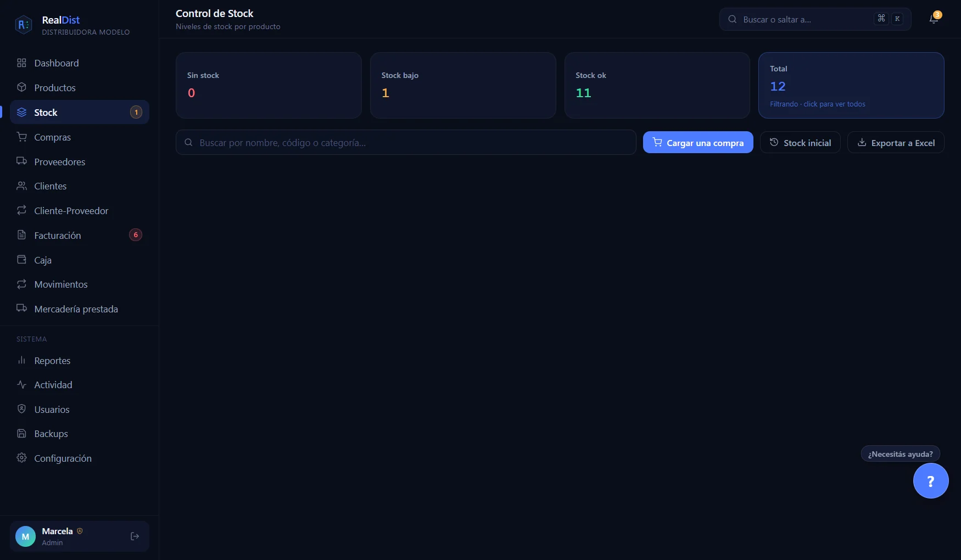Filter by the Stock ok card
961x560 pixels.
pos(657,85)
